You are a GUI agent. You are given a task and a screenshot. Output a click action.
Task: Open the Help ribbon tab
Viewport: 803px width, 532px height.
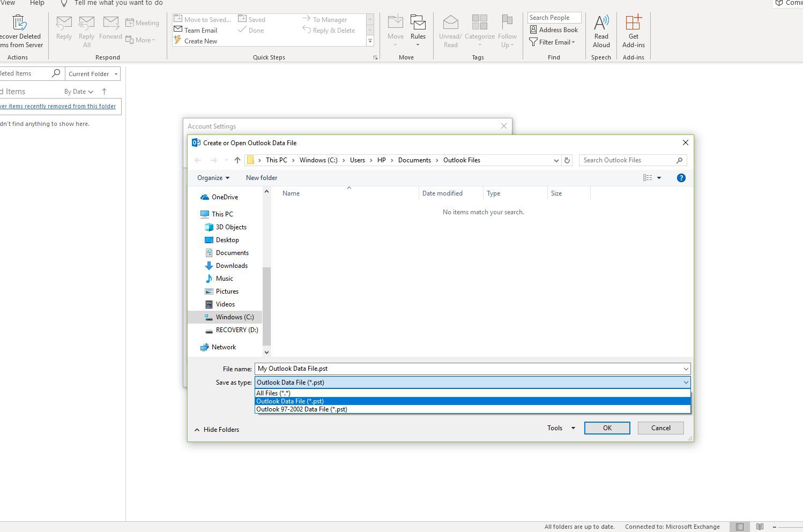(x=37, y=3)
